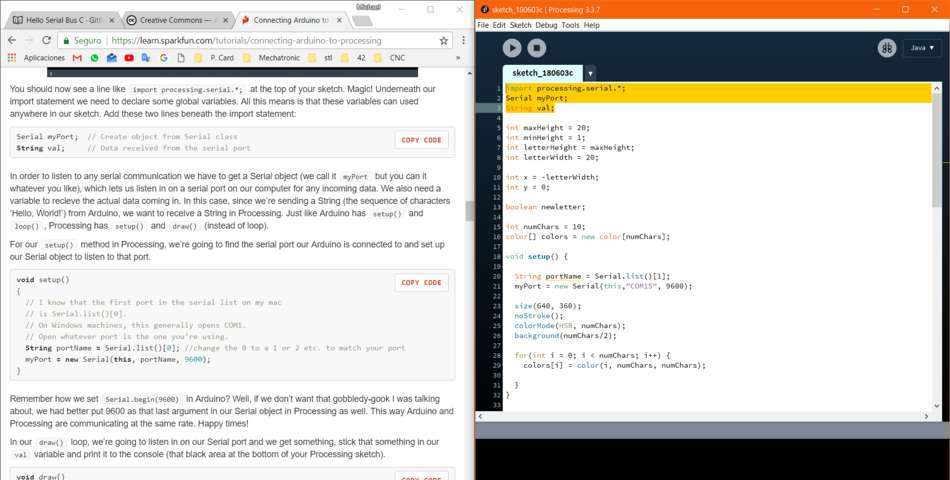
Task: Click Processing editor scroll up arrow
Action: 937,88
